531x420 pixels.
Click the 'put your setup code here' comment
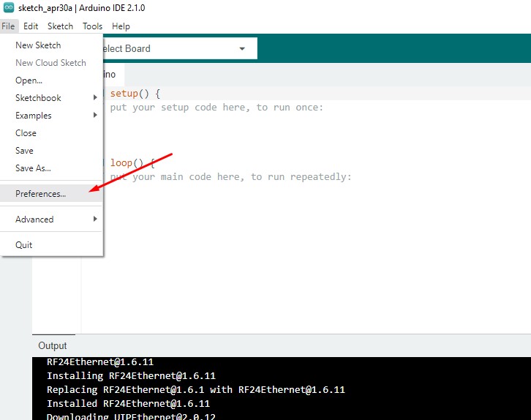tap(216, 108)
